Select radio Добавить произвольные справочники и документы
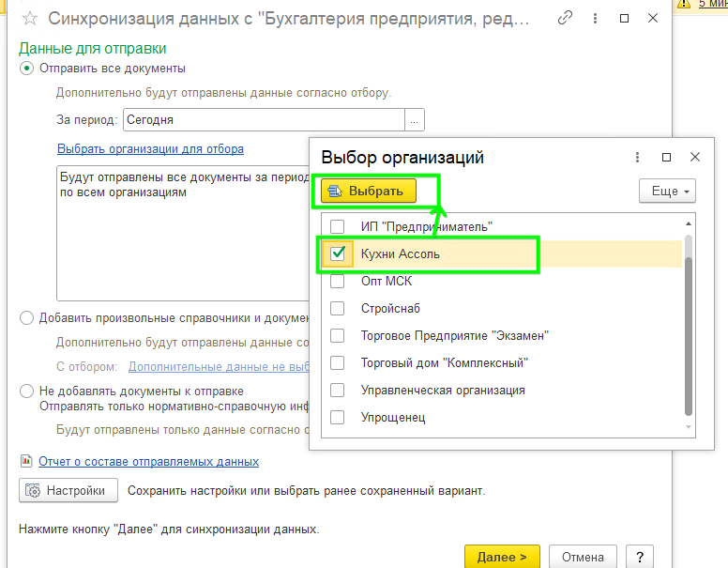The height and width of the screenshot is (568, 728). point(26,318)
